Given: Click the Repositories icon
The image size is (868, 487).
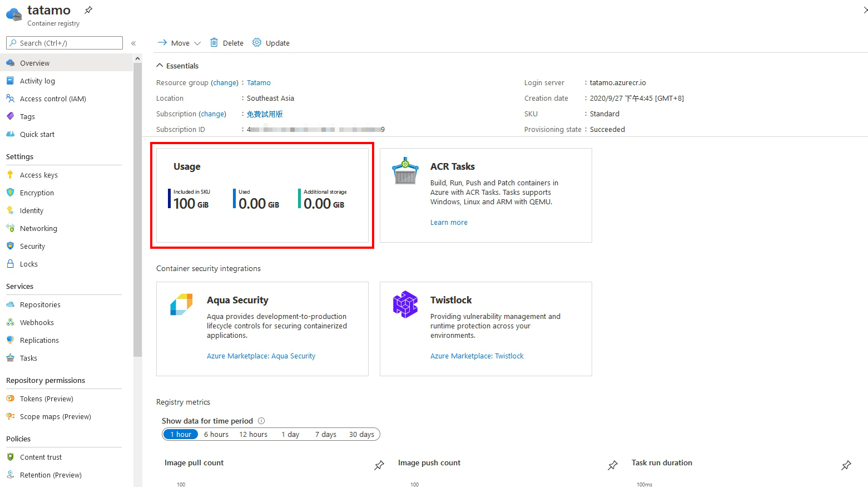Looking at the screenshot, I should click(x=10, y=304).
